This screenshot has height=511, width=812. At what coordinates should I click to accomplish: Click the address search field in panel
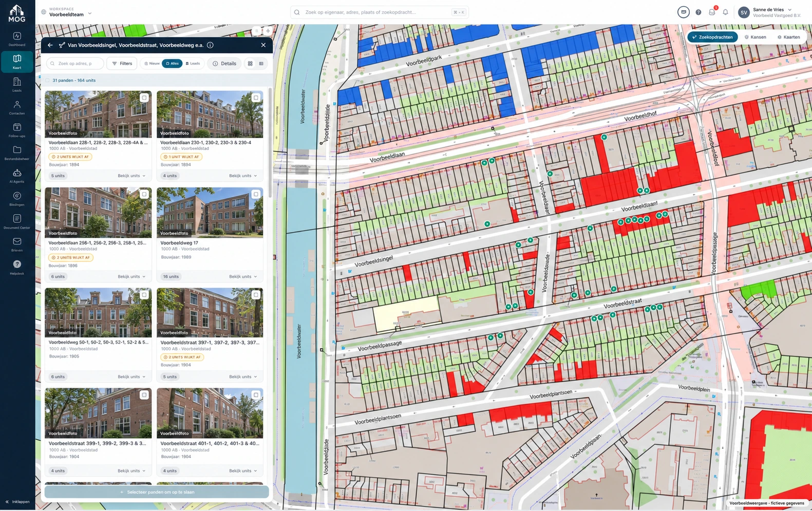tap(75, 64)
